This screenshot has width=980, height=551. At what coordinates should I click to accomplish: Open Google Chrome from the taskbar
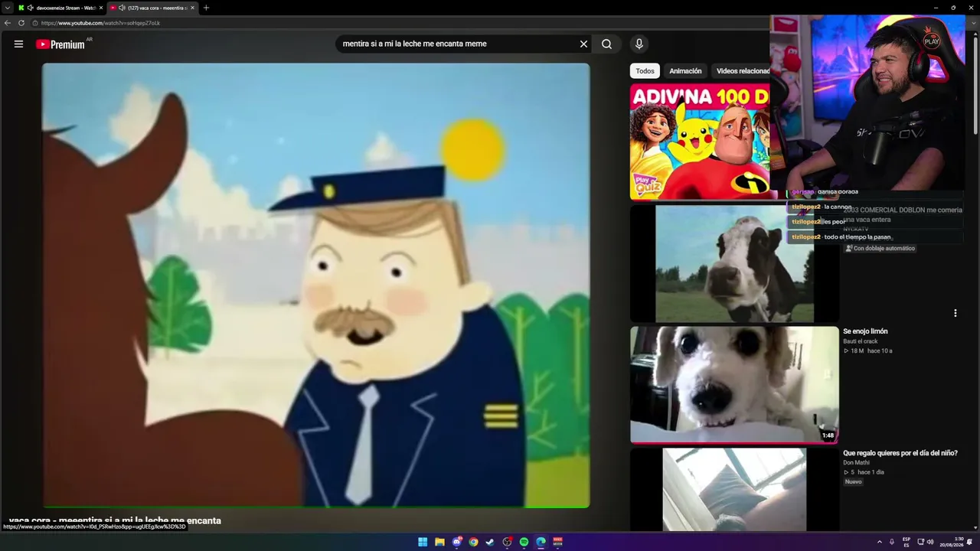473,542
